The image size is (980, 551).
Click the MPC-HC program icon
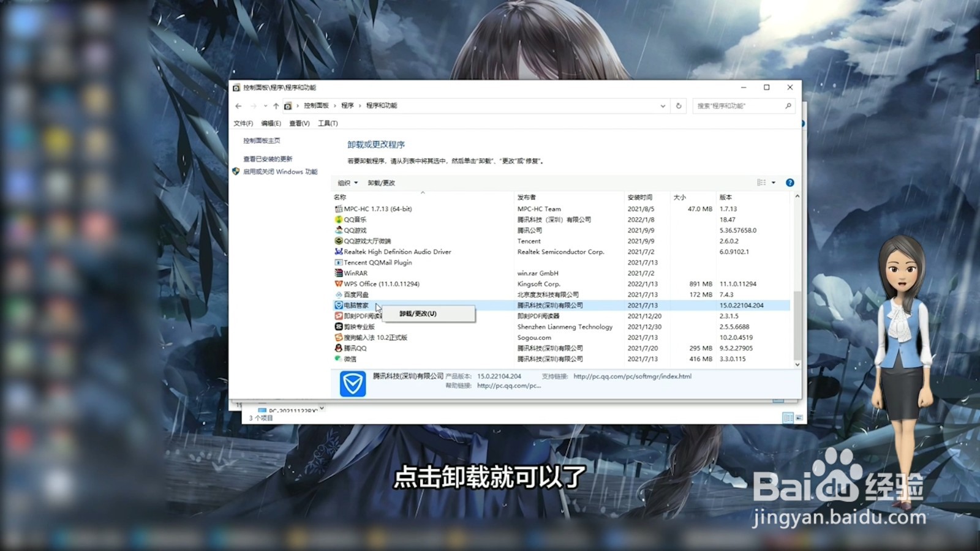[338, 209]
